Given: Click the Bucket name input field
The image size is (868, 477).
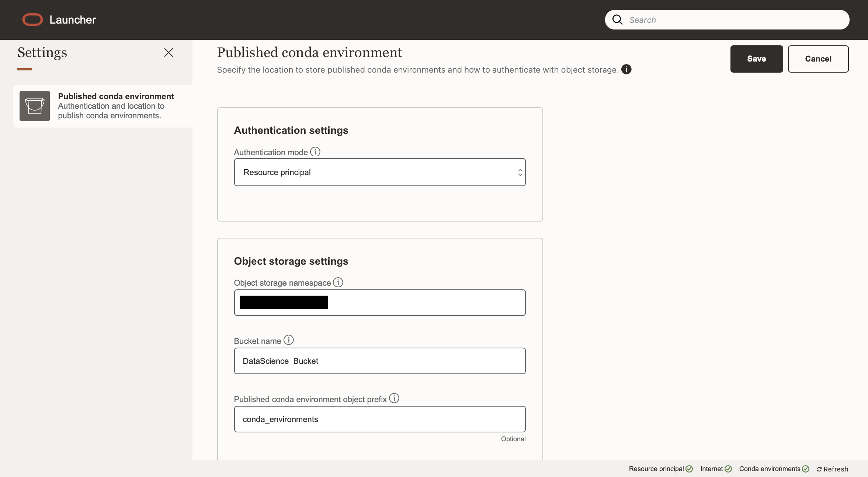Looking at the screenshot, I should tap(379, 361).
